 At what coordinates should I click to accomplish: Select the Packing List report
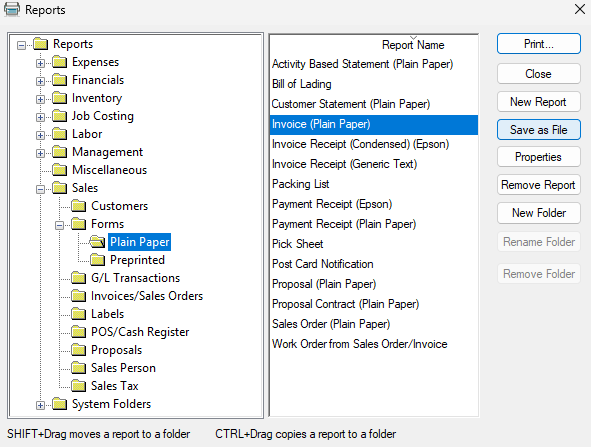(x=300, y=184)
